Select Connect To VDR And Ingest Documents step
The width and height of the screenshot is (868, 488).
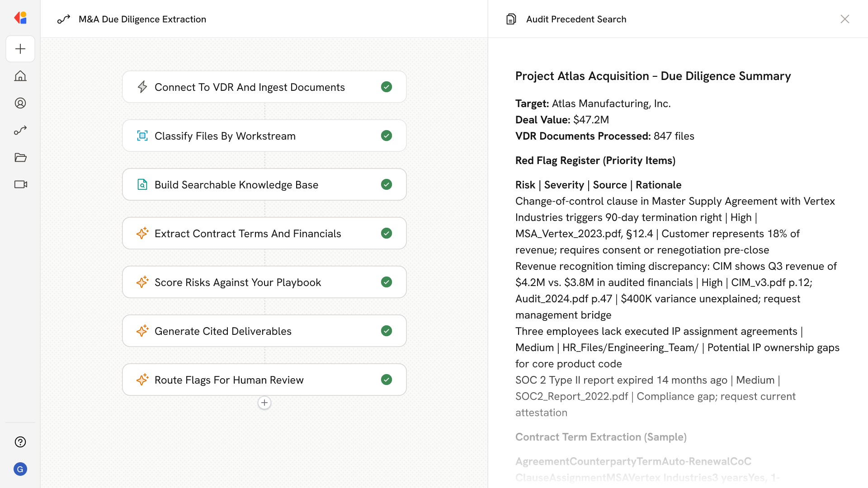pyautogui.click(x=250, y=87)
